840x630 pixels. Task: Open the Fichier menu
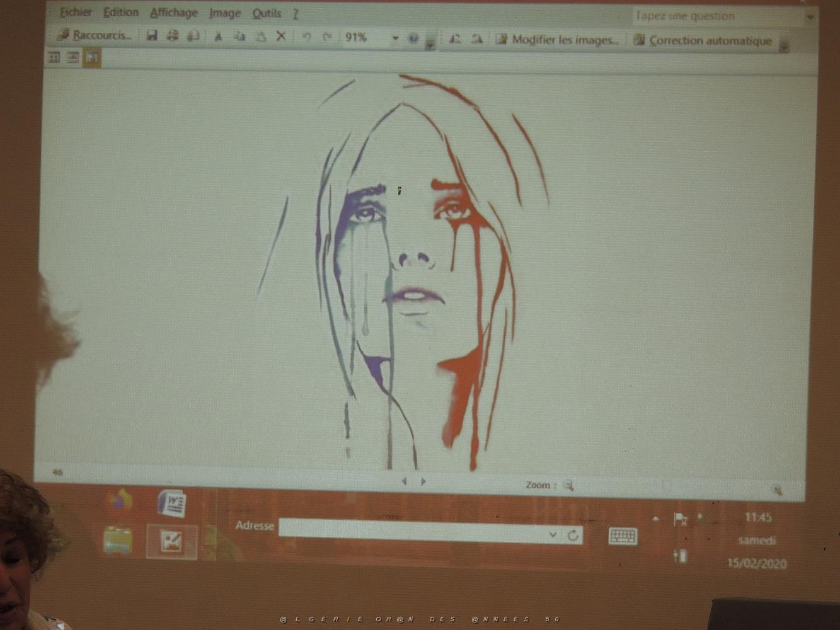76,12
